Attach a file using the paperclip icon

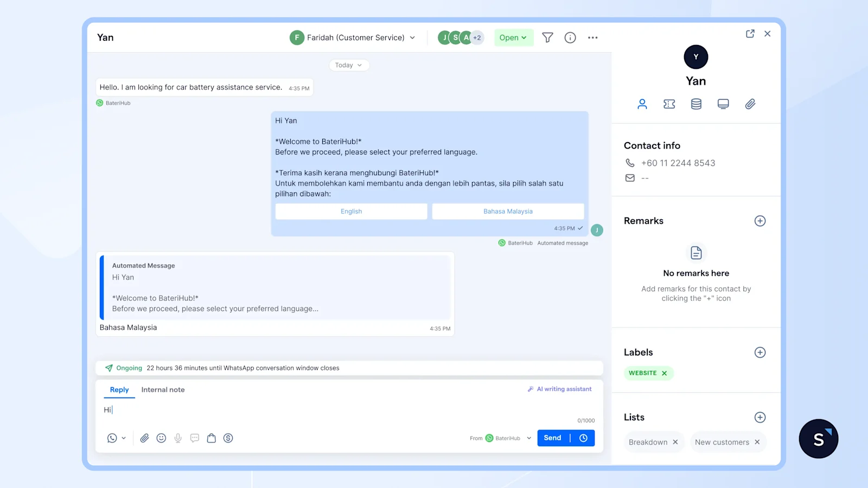pyautogui.click(x=144, y=438)
